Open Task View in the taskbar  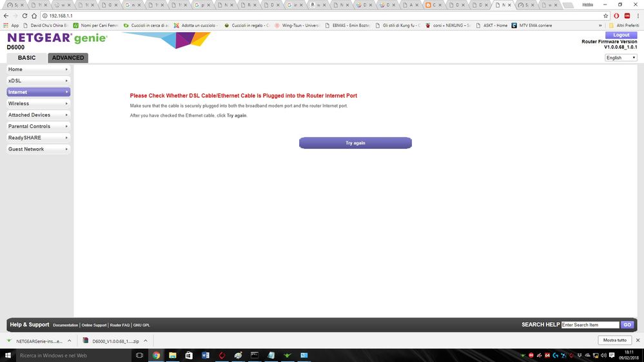click(139, 355)
